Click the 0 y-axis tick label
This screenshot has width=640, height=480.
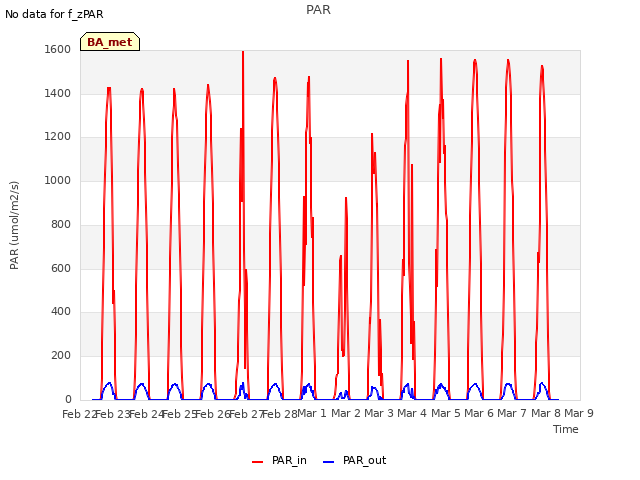(x=68, y=399)
